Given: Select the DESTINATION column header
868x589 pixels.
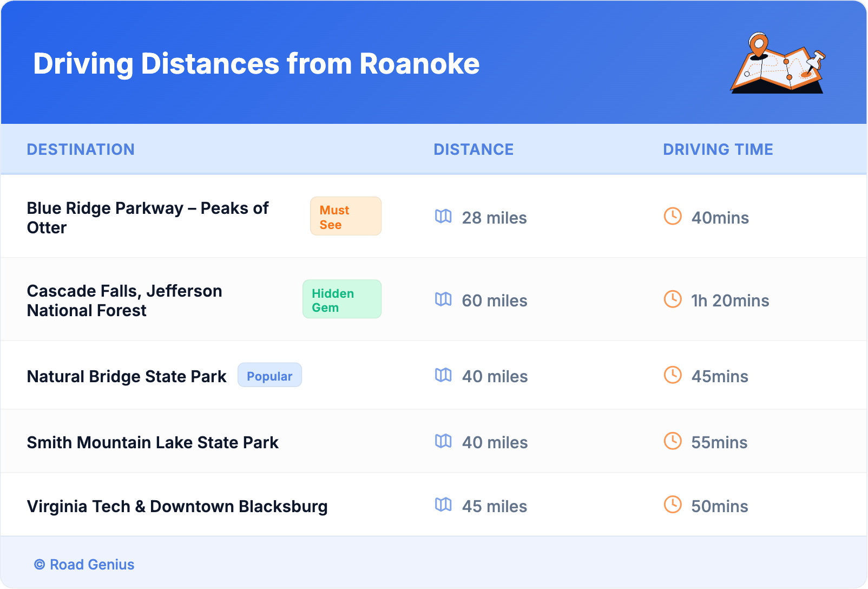Looking at the screenshot, I should pos(81,149).
